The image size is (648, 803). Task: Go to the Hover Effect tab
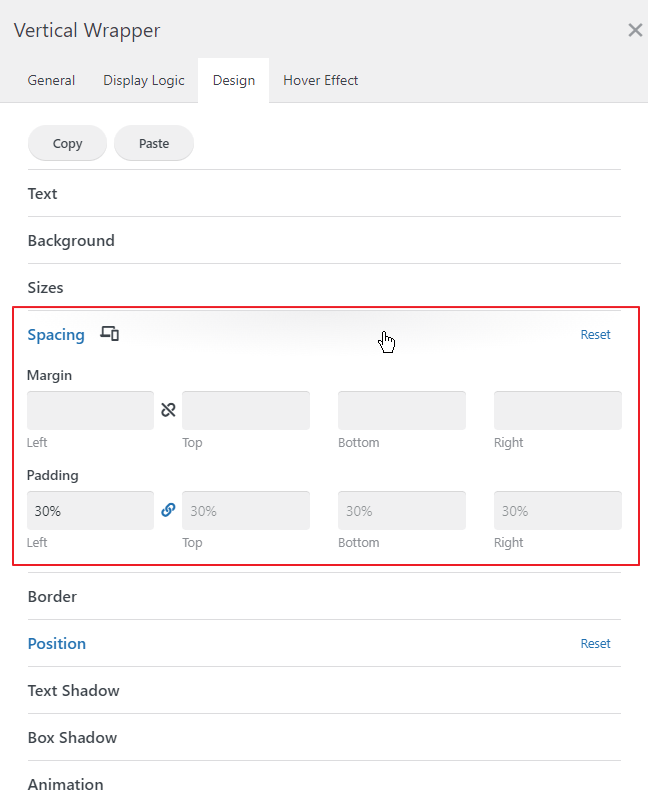pos(320,80)
